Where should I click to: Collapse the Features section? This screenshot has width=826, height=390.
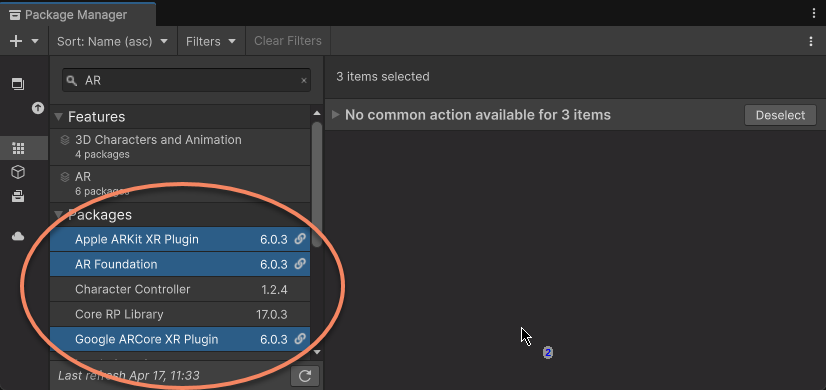click(x=58, y=116)
